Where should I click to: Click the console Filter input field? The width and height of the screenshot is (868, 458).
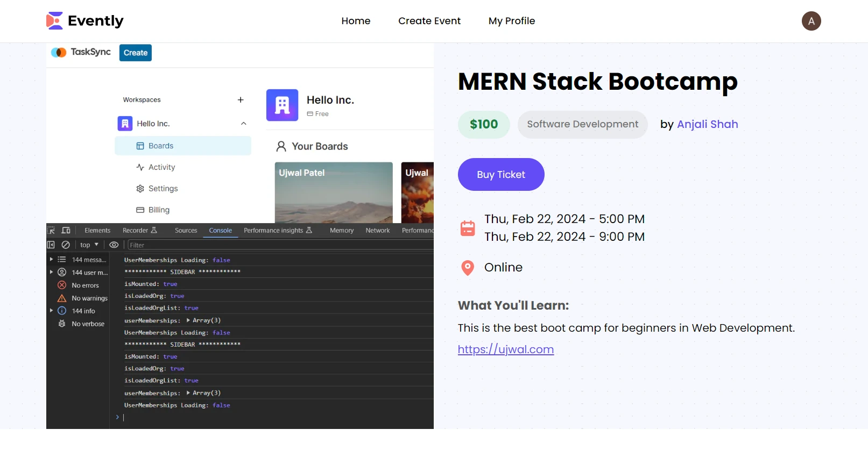click(280, 245)
